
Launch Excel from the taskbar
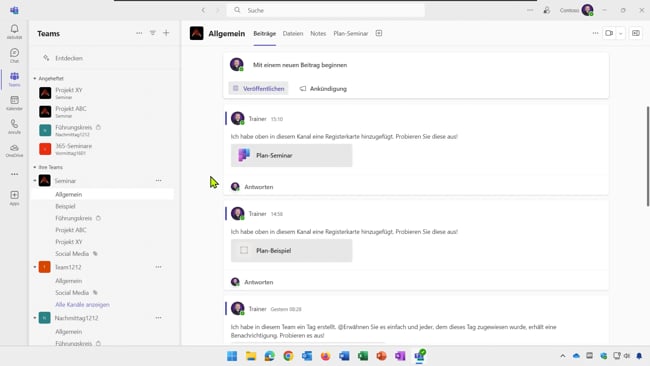click(363, 356)
